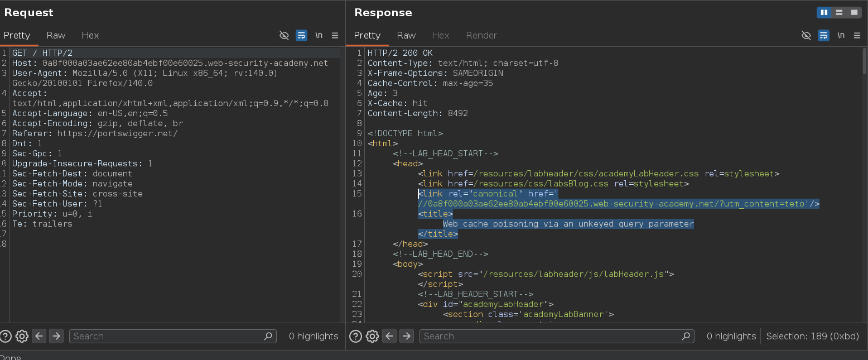Open search settings gear below Request pane
The width and height of the screenshot is (868, 360).
click(22, 336)
